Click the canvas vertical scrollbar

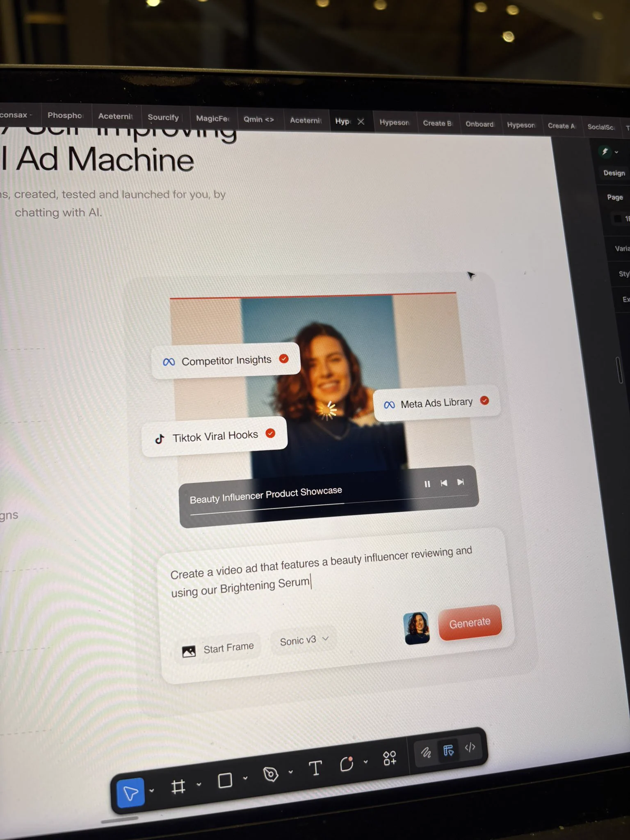pos(619,370)
